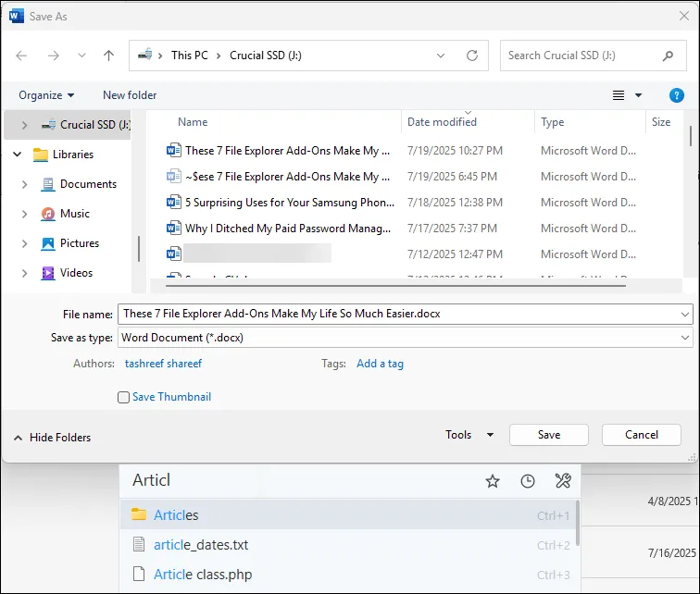Select the Article class.php result
The height and width of the screenshot is (594, 700).
click(348, 575)
